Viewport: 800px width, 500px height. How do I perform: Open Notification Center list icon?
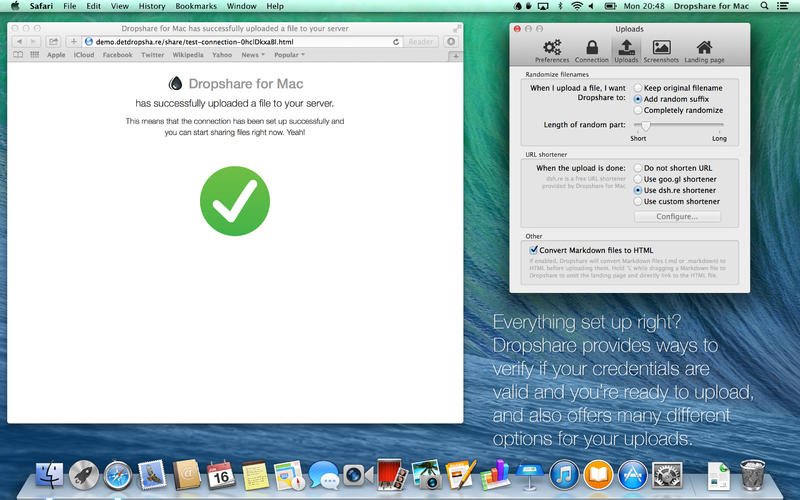(782, 6)
